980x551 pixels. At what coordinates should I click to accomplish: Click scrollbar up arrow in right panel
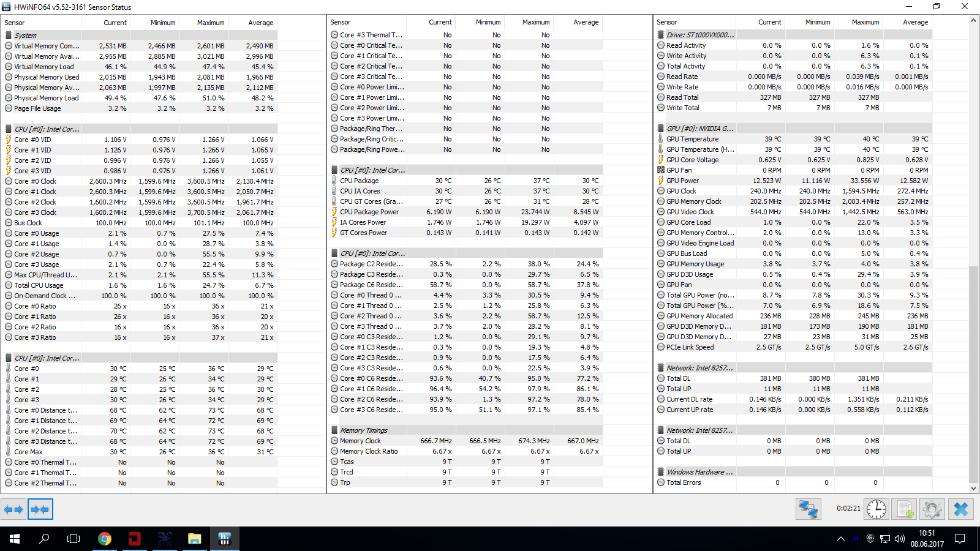click(x=974, y=20)
